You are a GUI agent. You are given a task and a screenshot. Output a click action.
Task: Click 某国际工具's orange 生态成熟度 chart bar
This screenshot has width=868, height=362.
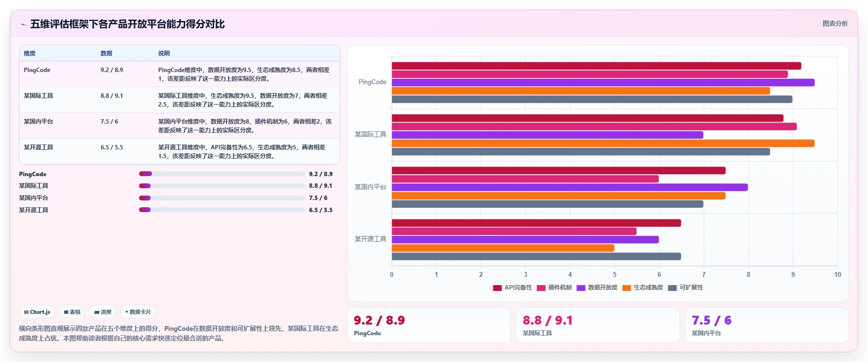[603, 144]
